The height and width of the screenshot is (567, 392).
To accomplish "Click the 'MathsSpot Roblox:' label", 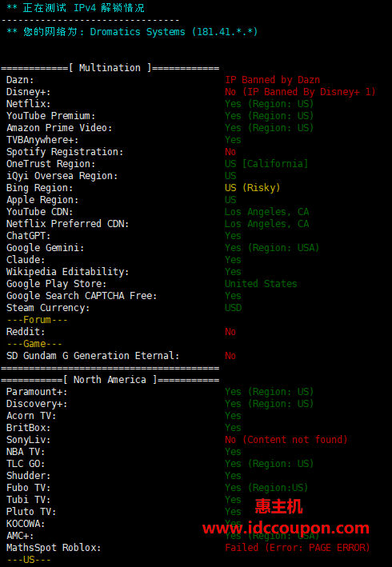I will [54, 548].
